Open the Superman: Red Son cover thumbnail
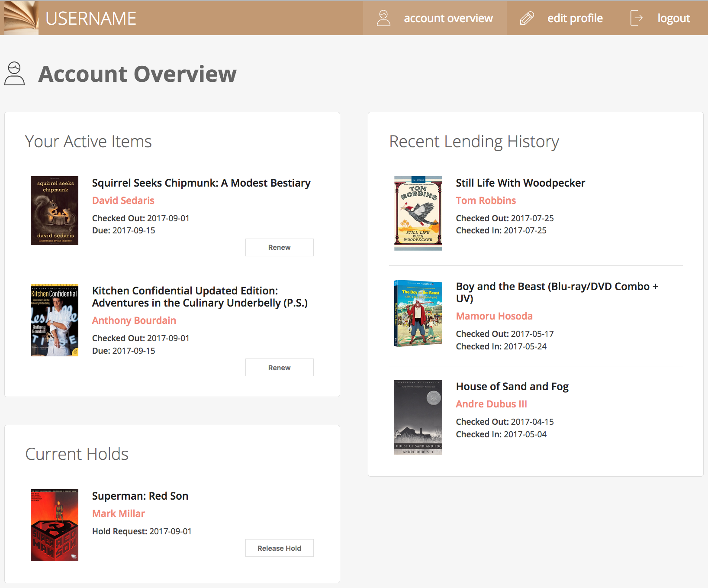This screenshot has width=708, height=588. (x=55, y=525)
